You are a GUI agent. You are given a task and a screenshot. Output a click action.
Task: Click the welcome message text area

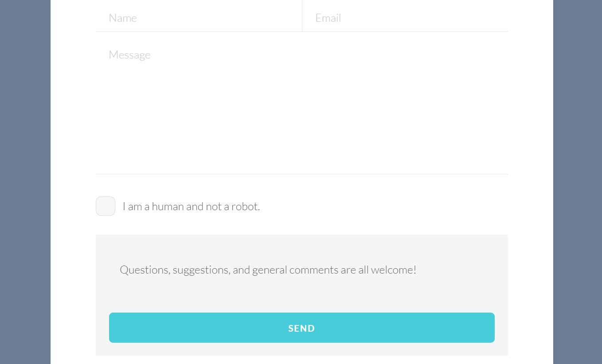tap(267, 270)
